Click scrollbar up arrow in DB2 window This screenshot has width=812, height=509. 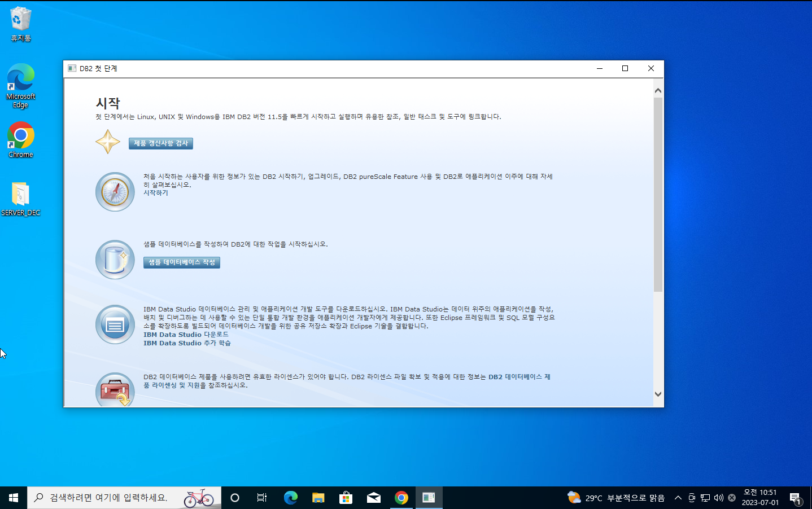coord(658,90)
